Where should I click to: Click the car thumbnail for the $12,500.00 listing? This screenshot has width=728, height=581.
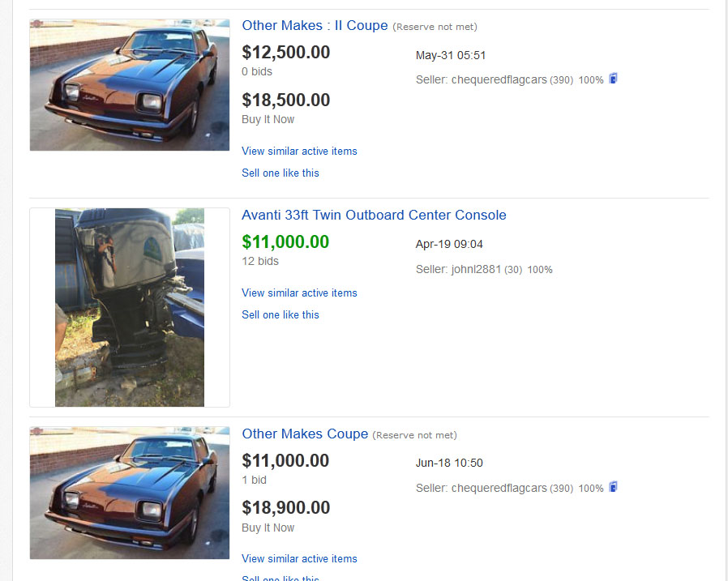[x=130, y=85]
